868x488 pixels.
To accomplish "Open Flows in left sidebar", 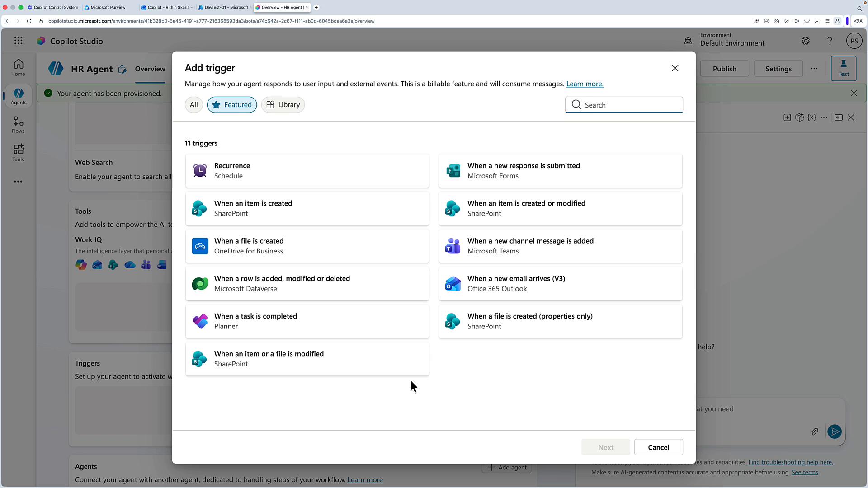I will 18,125.
